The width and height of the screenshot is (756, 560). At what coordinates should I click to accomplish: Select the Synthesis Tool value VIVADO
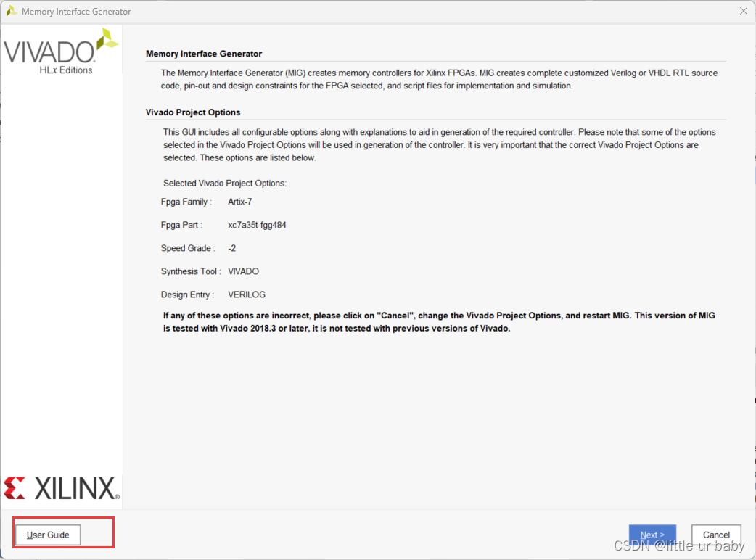click(244, 271)
